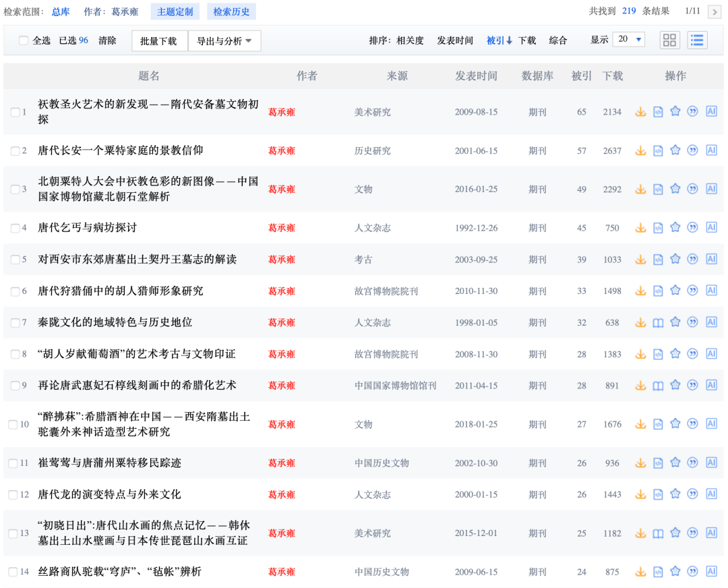Open article title 唐代狩猎俑中的胡人猎师形象研究
The width and height of the screenshot is (728, 588).
point(121,291)
